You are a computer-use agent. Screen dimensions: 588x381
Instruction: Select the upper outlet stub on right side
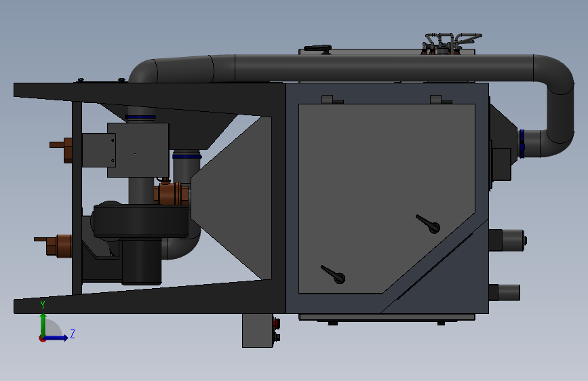508,239
